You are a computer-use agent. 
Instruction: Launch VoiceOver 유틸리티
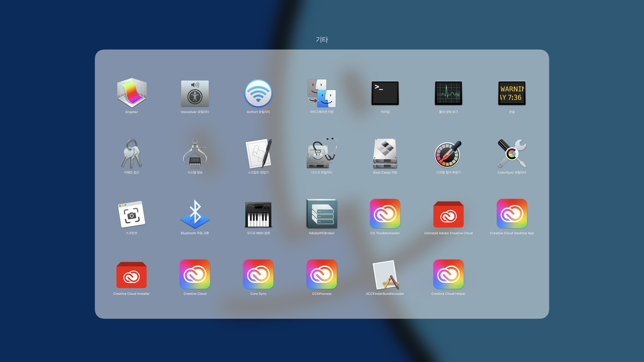point(195,93)
